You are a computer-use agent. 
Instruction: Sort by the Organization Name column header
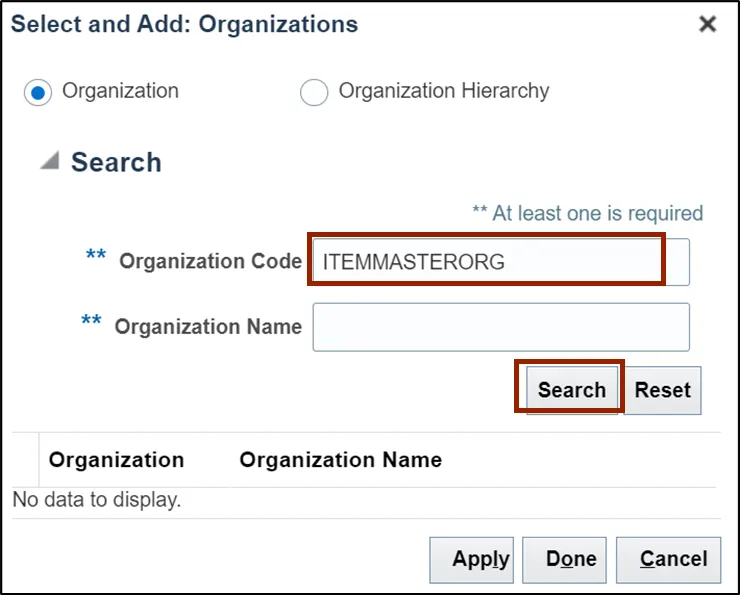[x=341, y=460]
